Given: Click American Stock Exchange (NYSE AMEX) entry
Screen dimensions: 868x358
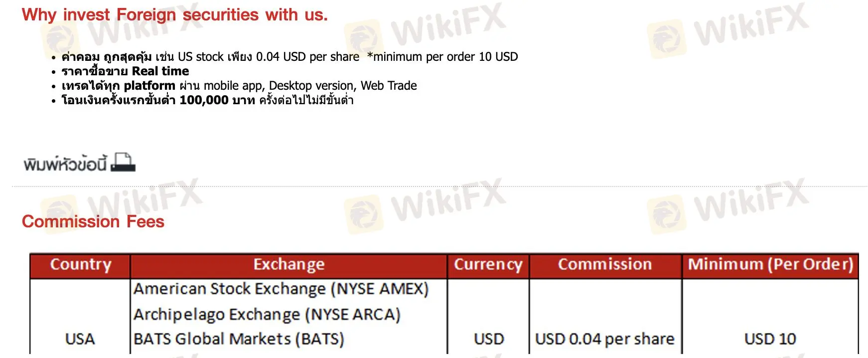Looking at the screenshot, I should [x=281, y=289].
